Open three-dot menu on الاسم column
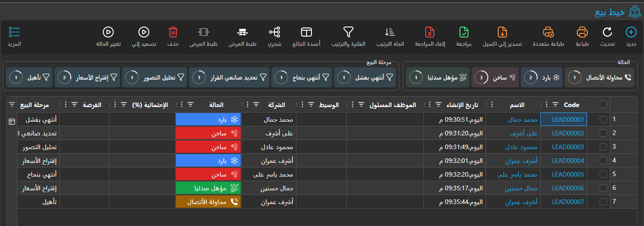Viewport: 644px width, 226px height. coord(492,105)
